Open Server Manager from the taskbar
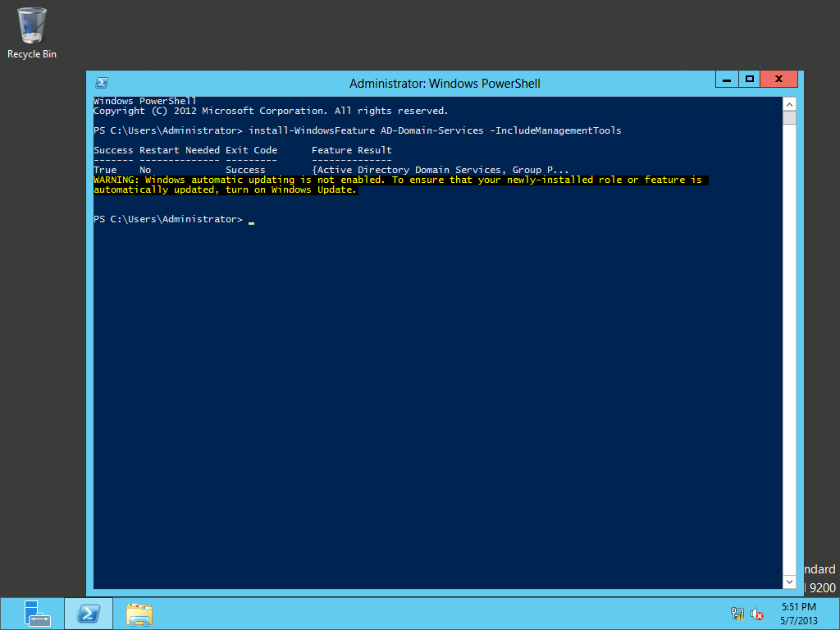The height and width of the screenshot is (630, 840). 36,614
